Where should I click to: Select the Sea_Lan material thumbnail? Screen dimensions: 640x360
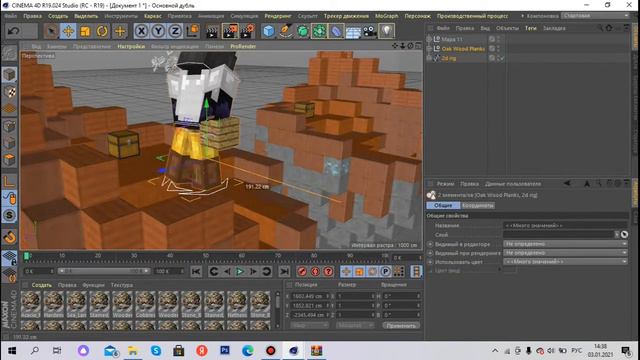click(x=76, y=304)
